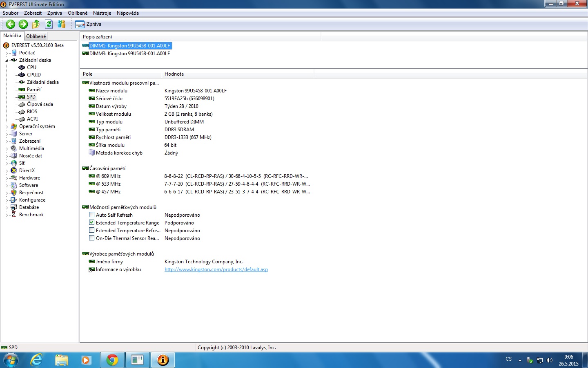Click the Bezpečnost shield icon
Screen dimensions: 588x368
click(14, 193)
